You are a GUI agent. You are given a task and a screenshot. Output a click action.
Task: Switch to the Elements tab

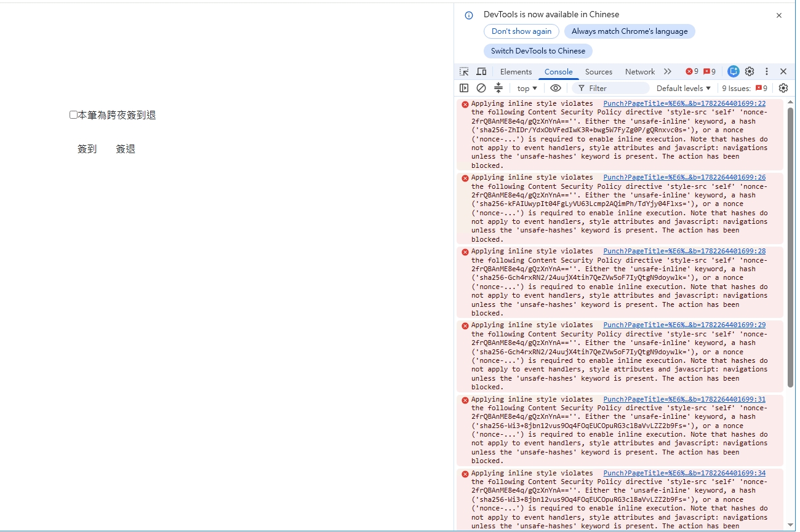coord(516,72)
